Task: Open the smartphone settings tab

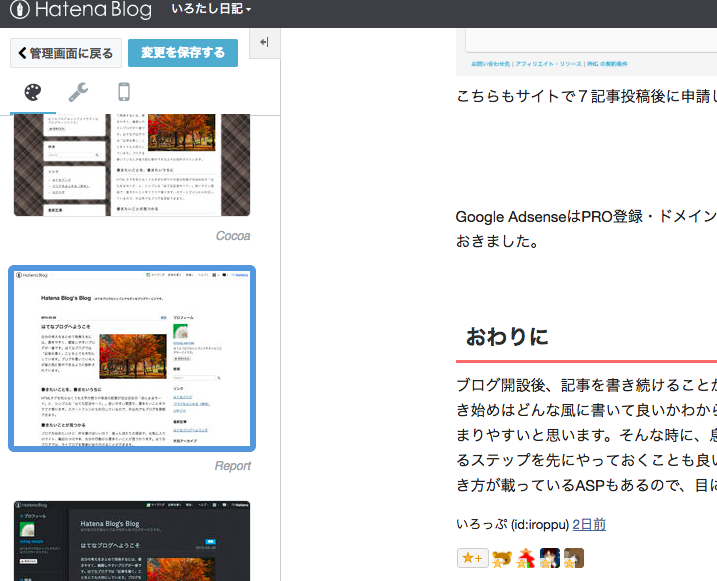Action: pyautogui.click(x=124, y=92)
